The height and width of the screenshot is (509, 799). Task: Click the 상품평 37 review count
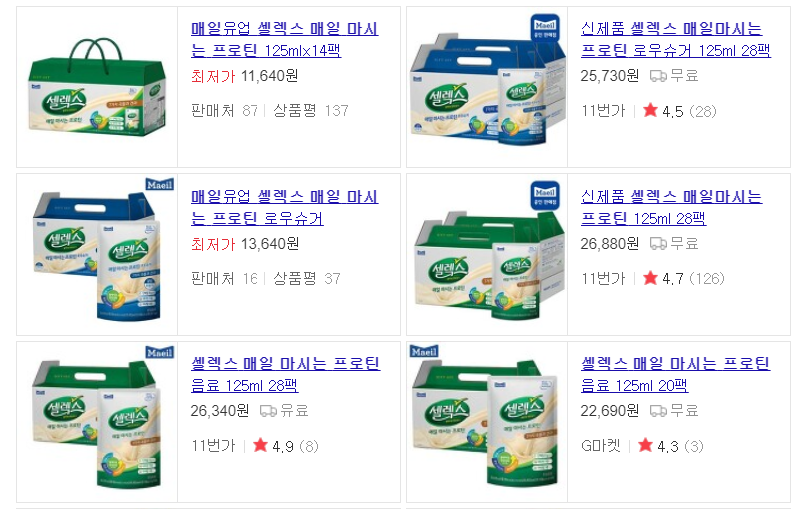tap(307, 278)
